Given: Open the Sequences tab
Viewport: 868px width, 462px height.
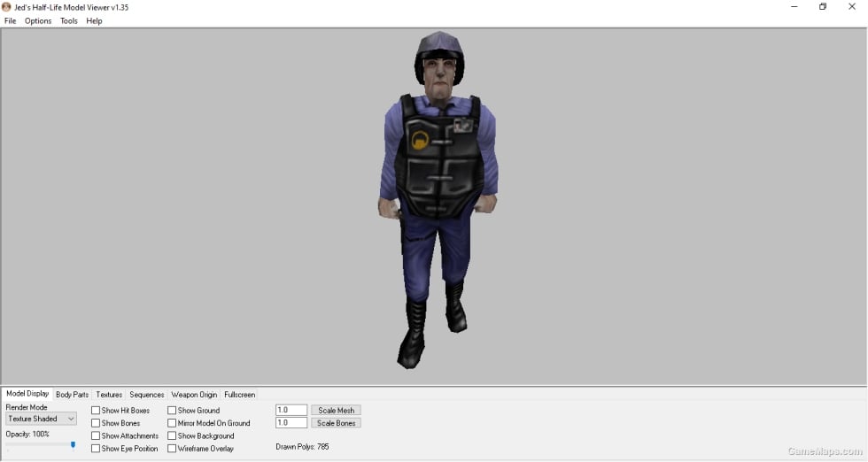Looking at the screenshot, I should tap(147, 395).
